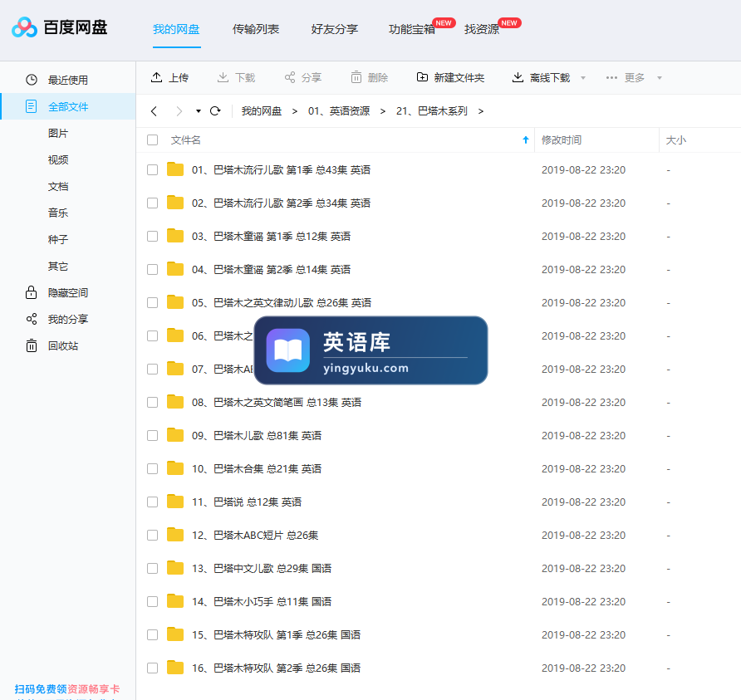The image size is (741, 700).
Task: Click the delete trash icon in toolbar
Action: (356, 77)
